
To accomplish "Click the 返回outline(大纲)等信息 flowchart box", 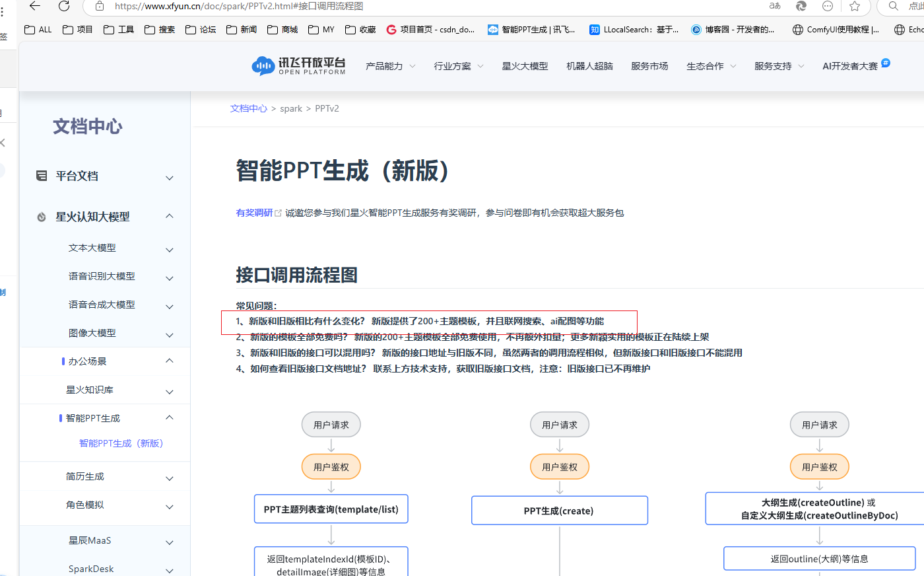I will point(820,559).
